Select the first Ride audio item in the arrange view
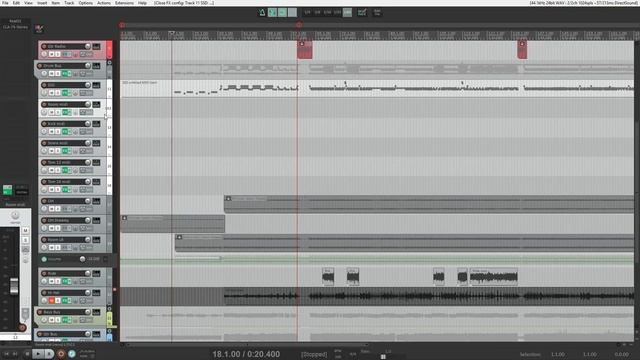This screenshot has width=640, height=360. coord(328,277)
